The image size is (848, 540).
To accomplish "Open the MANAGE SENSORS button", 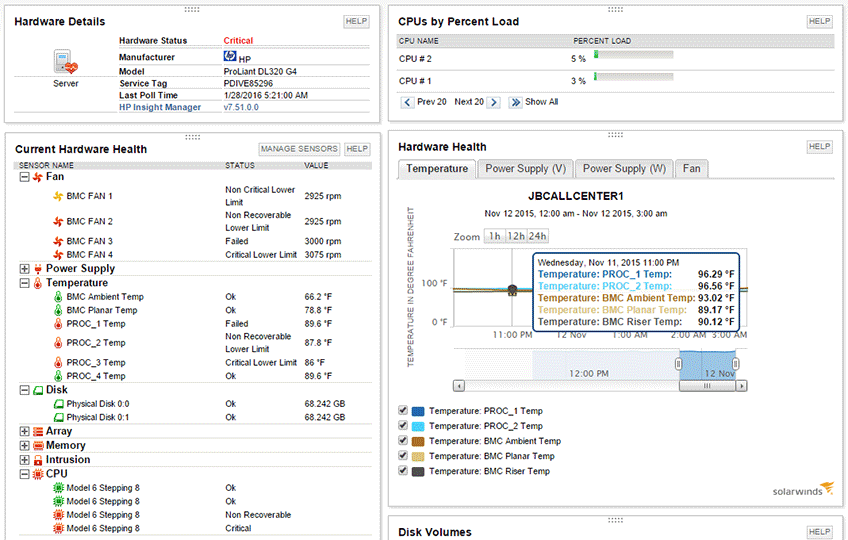I will point(299,149).
